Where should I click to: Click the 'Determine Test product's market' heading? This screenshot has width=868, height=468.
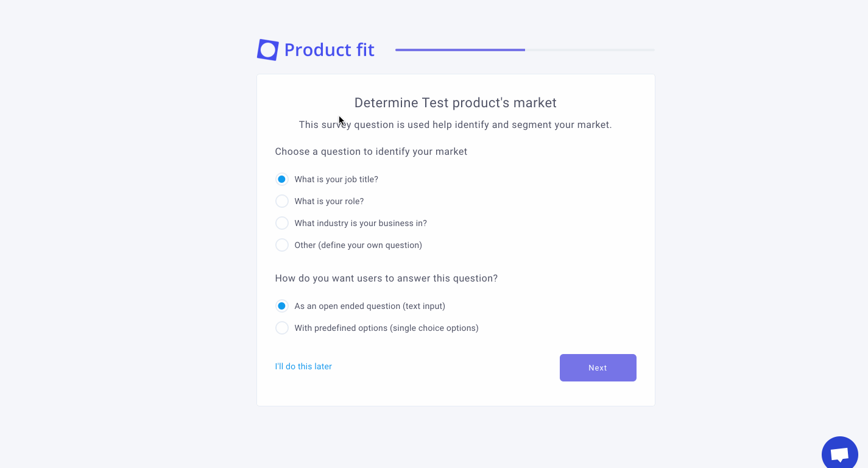(455, 103)
